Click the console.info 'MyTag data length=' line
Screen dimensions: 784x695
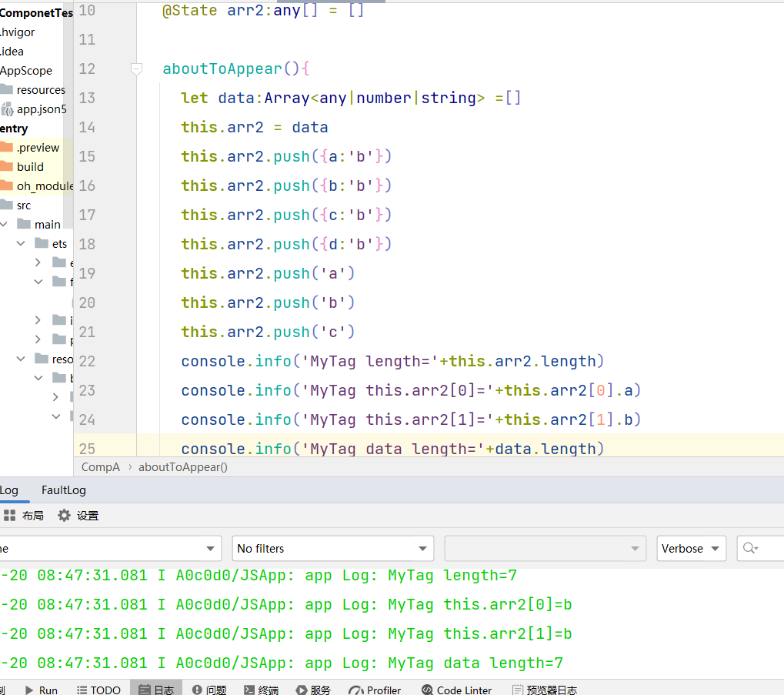click(392, 449)
